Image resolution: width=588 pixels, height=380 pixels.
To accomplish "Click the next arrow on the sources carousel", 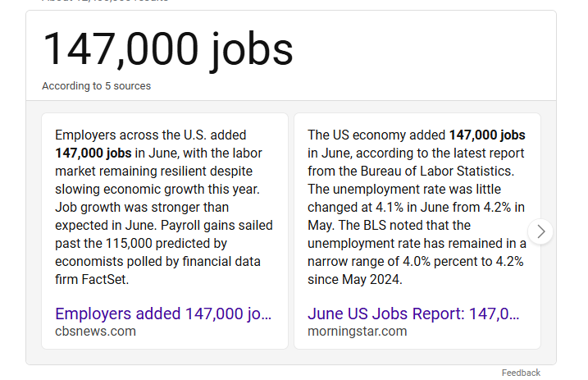I will click(540, 231).
